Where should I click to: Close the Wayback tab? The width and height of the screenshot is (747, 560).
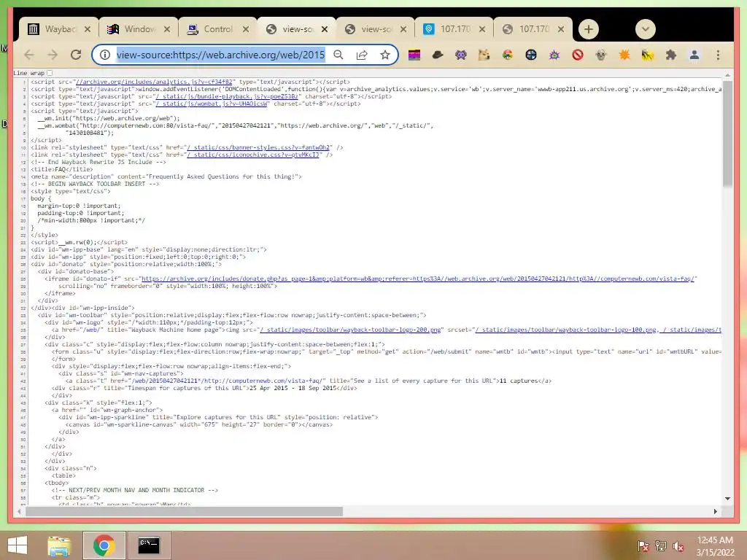(x=88, y=29)
